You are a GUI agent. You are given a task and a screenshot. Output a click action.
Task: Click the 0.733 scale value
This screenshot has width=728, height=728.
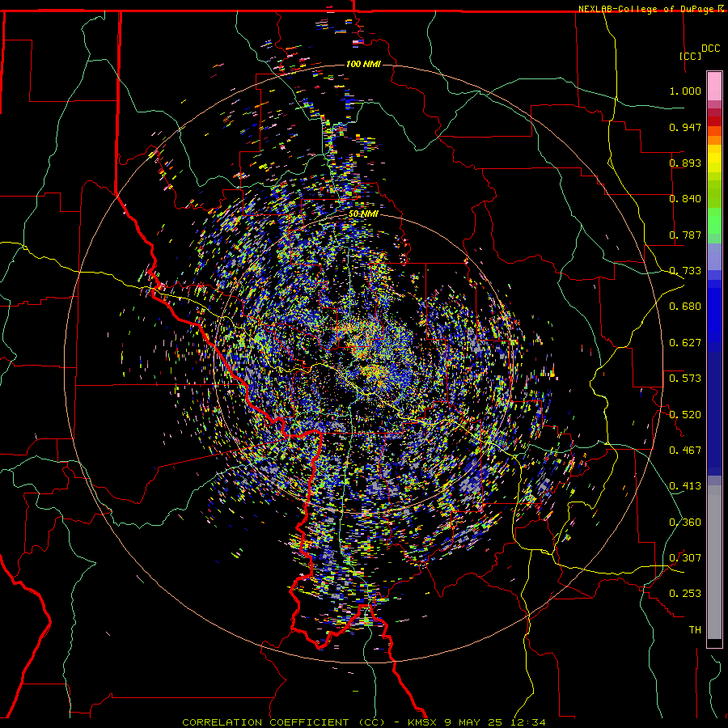click(x=685, y=271)
